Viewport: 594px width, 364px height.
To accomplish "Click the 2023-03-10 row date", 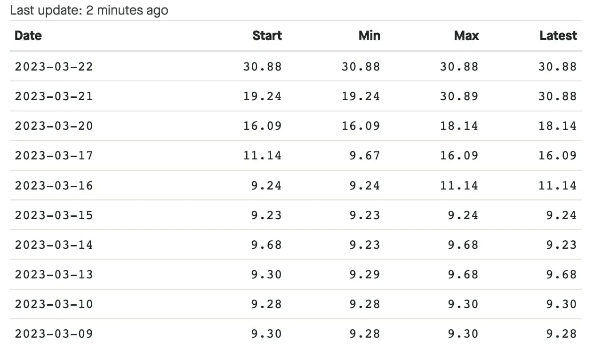I will click(x=54, y=304).
